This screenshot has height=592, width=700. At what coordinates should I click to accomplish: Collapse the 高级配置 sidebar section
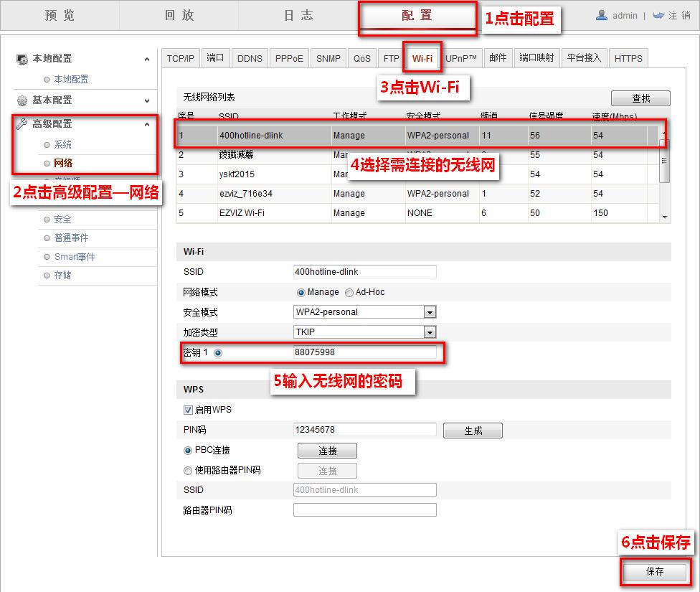coord(147,123)
